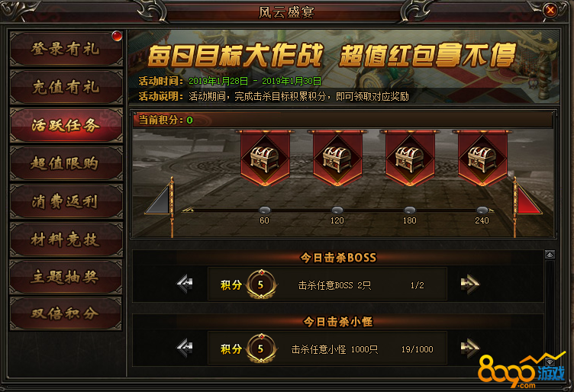Open the 双倍积分 tab
The width and height of the screenshot is (574, 392).
tap(66, 313)
